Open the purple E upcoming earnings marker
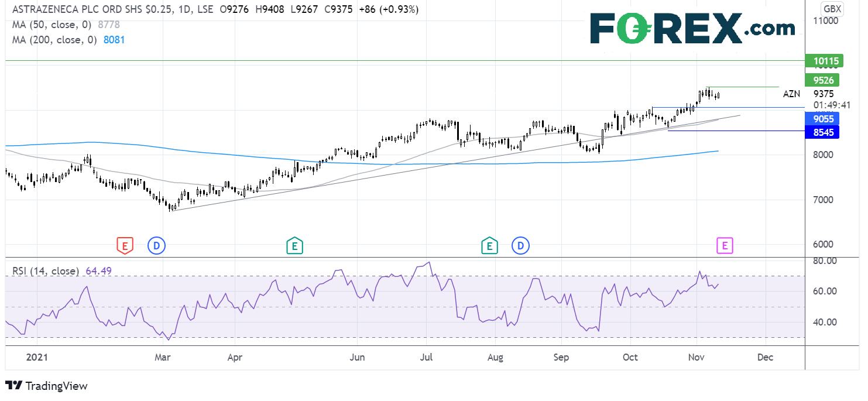 [725, 246]
